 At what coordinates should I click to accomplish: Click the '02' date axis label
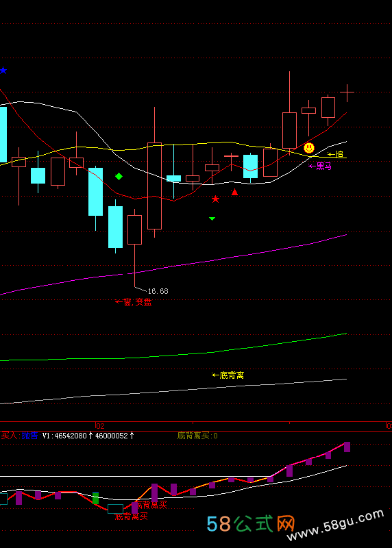pos(100,425)
